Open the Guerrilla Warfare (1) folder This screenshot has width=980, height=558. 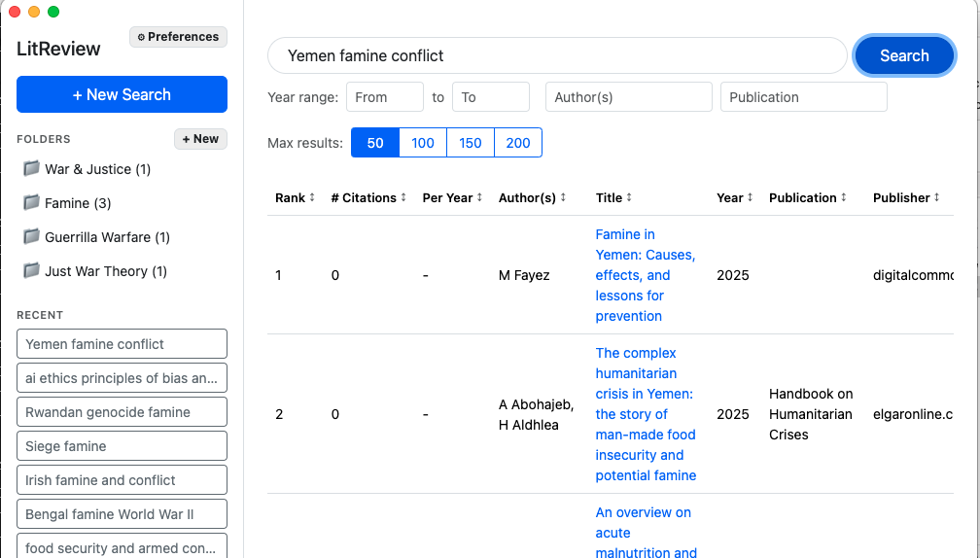click(107, 237)
